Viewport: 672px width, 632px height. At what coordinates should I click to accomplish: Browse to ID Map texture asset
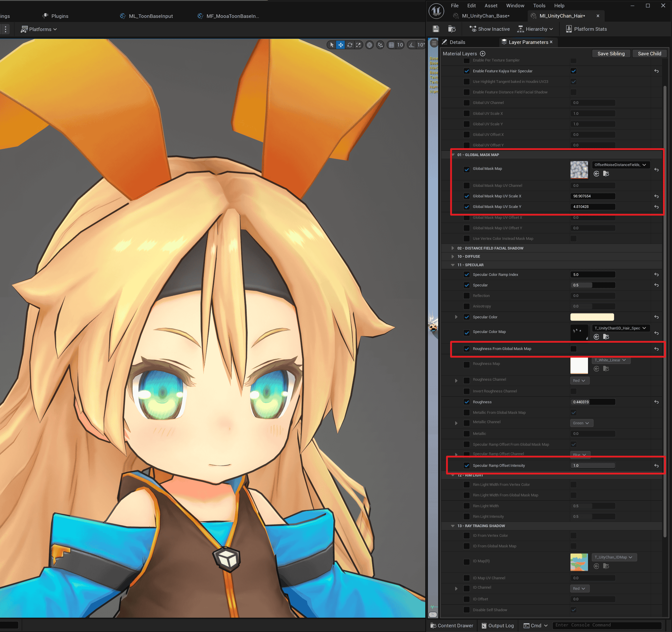(x=606, y=566)
